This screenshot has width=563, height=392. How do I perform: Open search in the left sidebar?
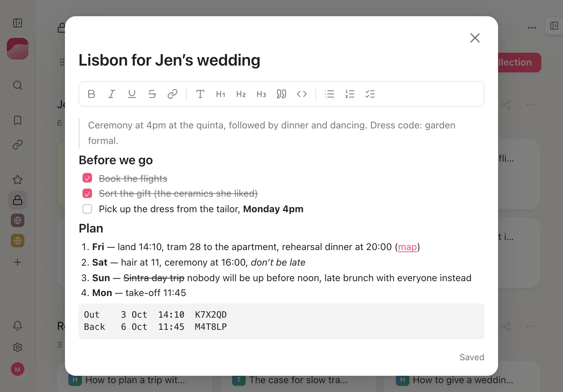click(18, 85)
